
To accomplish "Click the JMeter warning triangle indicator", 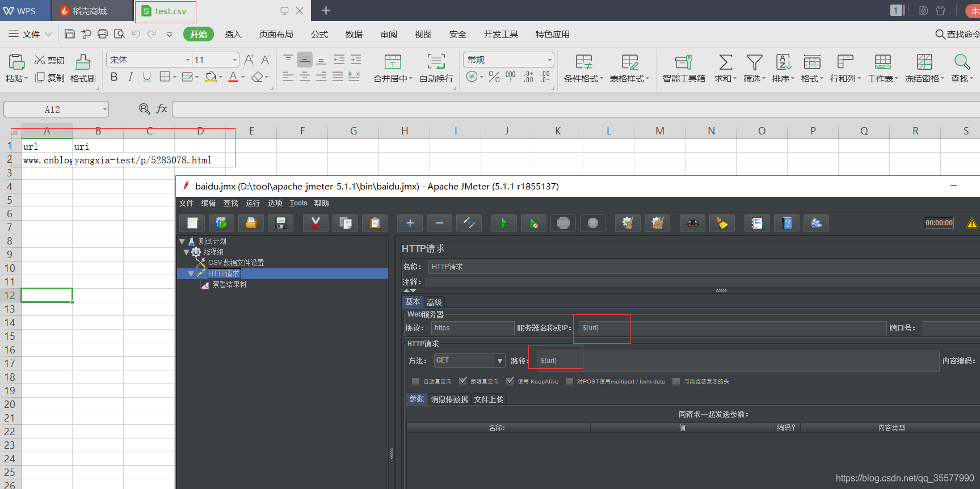I will click(x=971, y=223).
